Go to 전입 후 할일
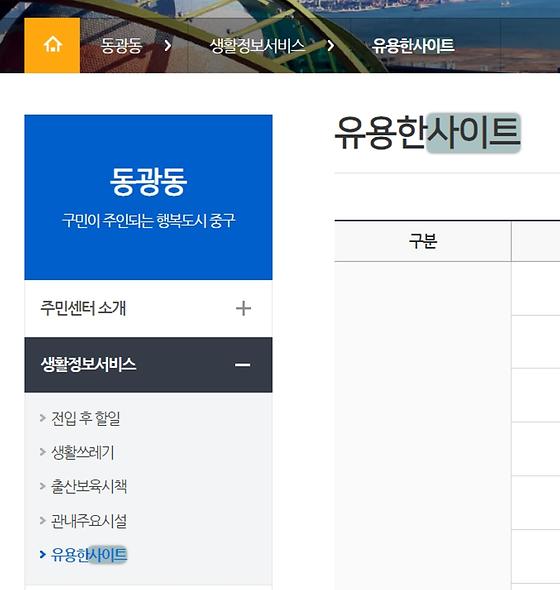This screenshot has height=590, width=560. click(86, 418)
